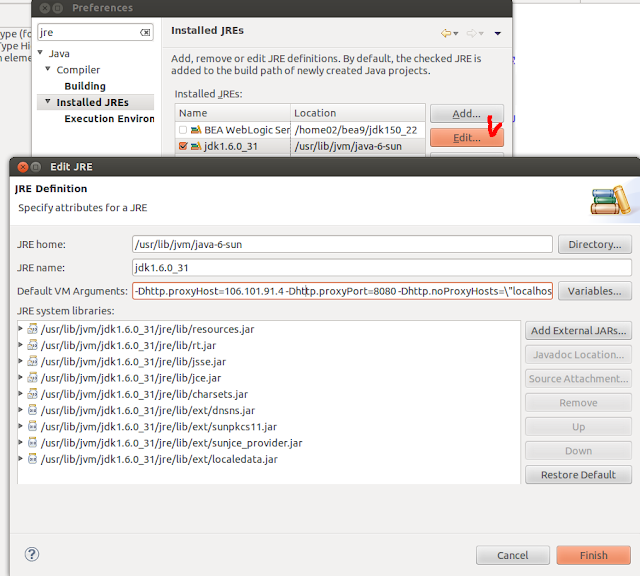Click the rt.jar jar icon
Viewport: 640px width, 576px height.
[33, 345]
